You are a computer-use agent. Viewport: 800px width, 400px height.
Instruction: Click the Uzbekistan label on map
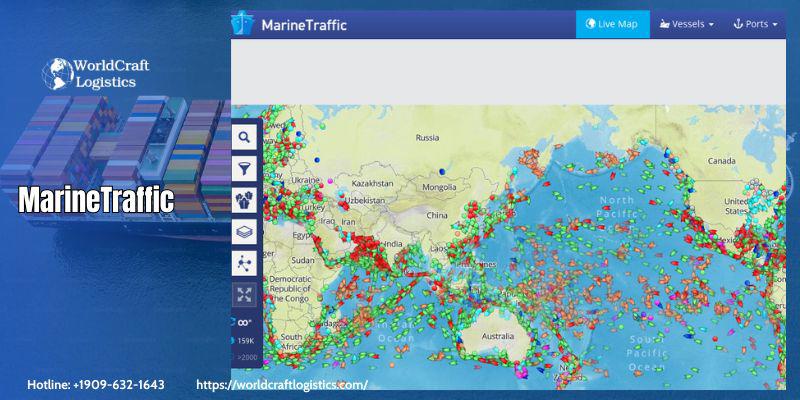point(365,201)
